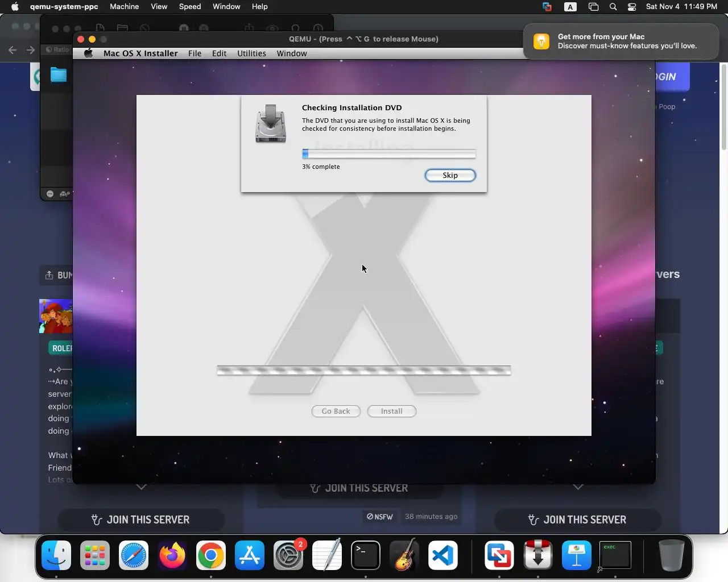Viewport: 728px width, 582px height.
Task: Open the guest File menu
Action: point(195,53)
